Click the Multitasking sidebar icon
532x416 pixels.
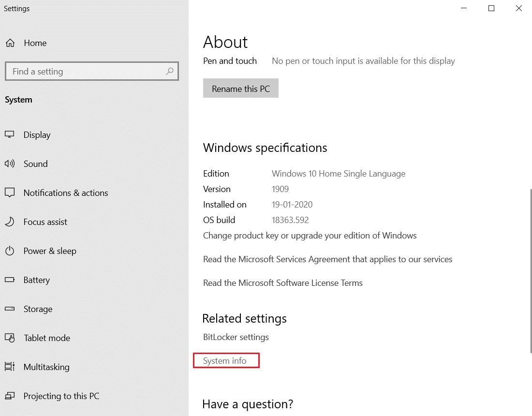(x=10, y=367)
